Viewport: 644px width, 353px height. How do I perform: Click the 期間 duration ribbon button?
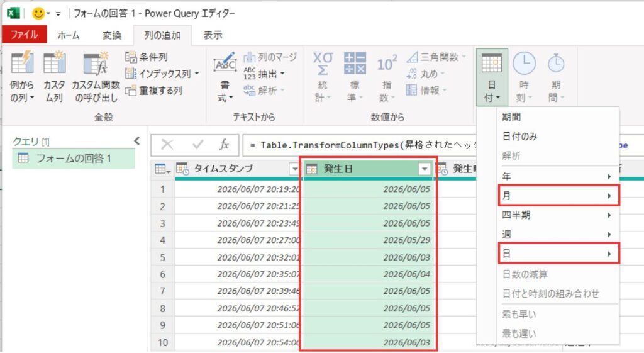[x=556, y=77]
